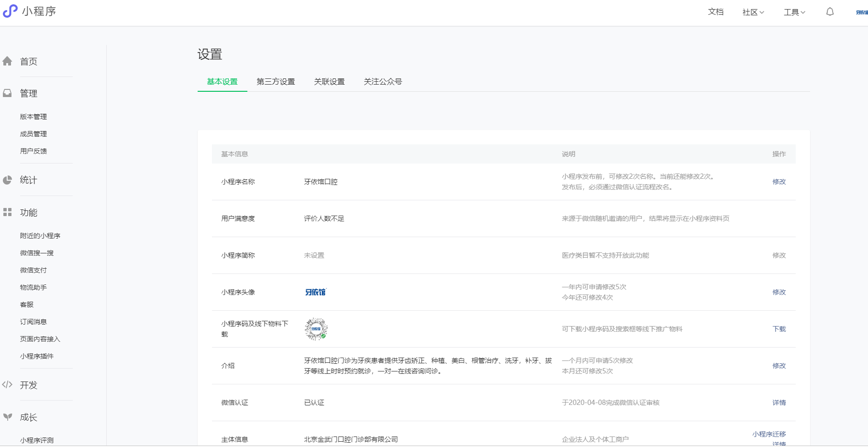Click the 开发 code brackets icon
Image resolution: width=868 pixels, height=447 pixels.
[7, 385]
